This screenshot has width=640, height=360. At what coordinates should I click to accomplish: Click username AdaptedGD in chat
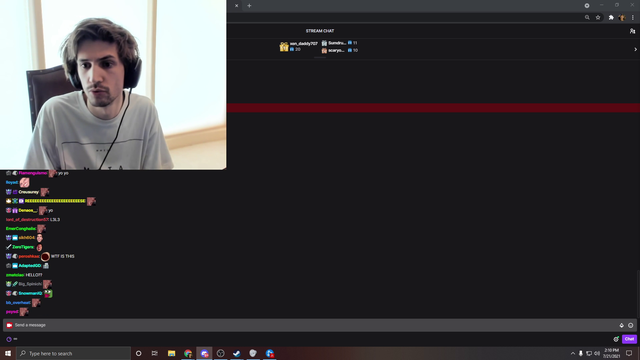30,266
